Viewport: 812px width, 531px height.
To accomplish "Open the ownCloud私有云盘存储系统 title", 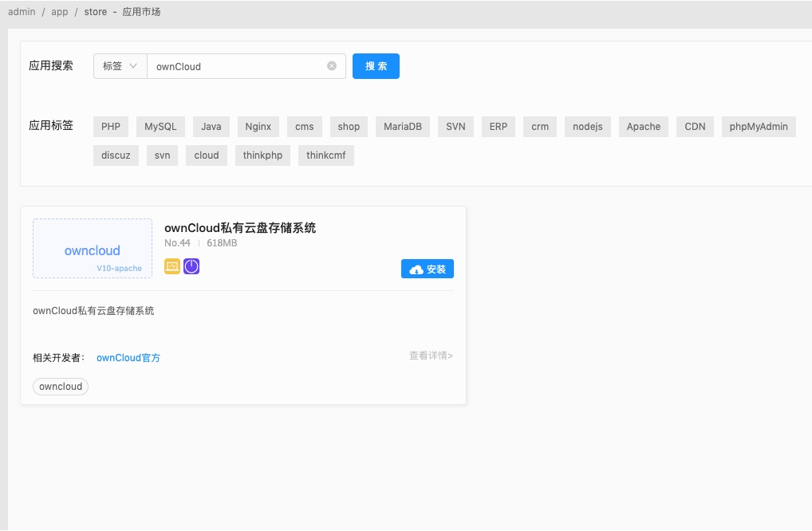I will point(240,228).
